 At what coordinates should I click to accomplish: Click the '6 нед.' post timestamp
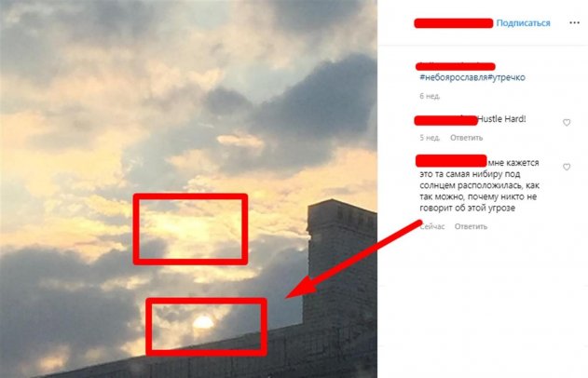pos(430,96)
